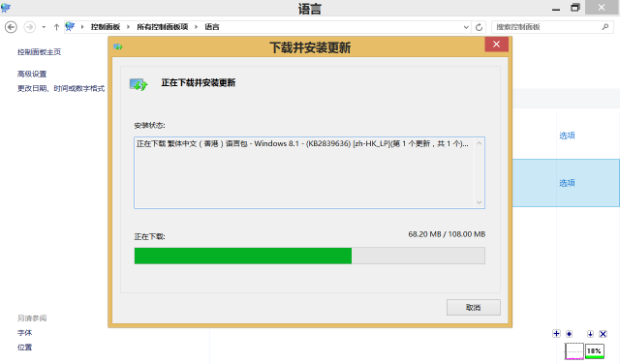The width and height of the screenshot is (620, 364).
Task: Click the small graph monitor widget
Action: (574, 351)
